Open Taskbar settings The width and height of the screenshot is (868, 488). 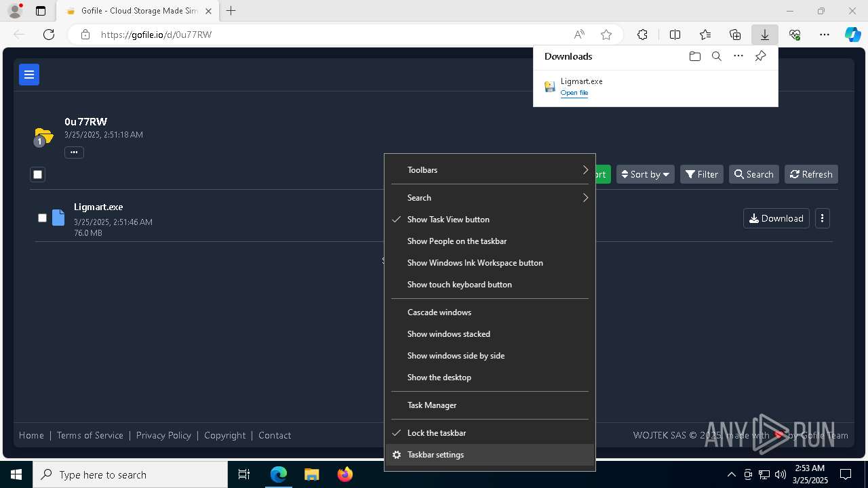pyautogui.click(x=490, y=455)
